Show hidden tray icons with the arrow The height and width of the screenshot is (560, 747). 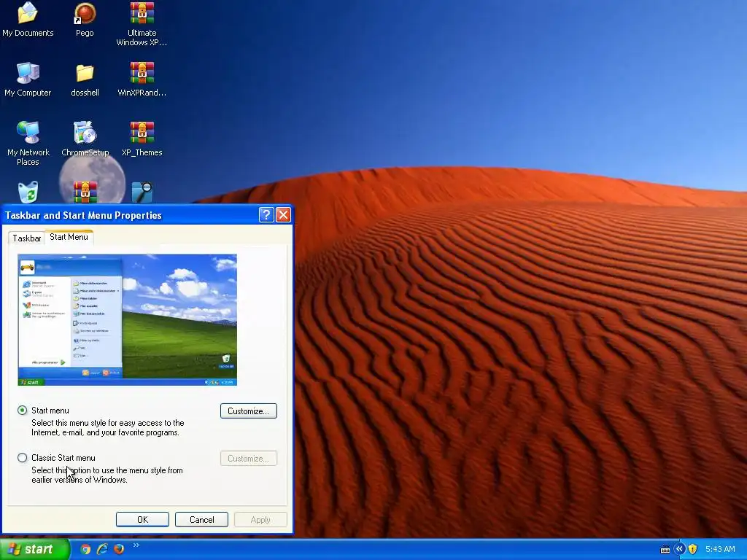coord(679,549)
